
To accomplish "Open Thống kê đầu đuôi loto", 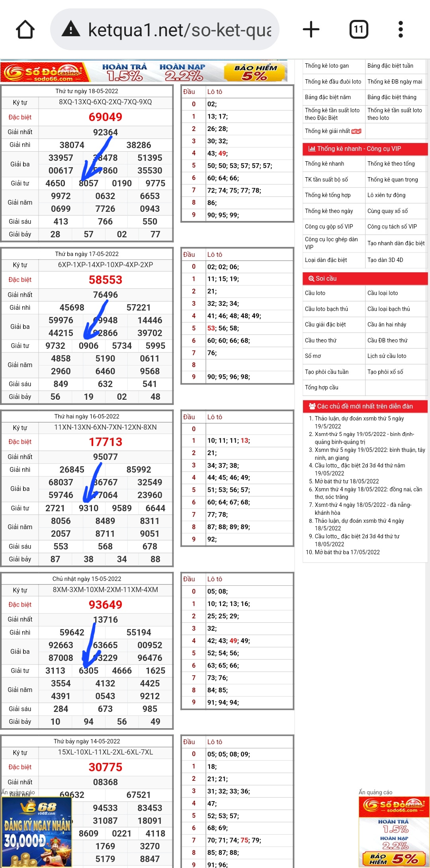I will 333,82.
